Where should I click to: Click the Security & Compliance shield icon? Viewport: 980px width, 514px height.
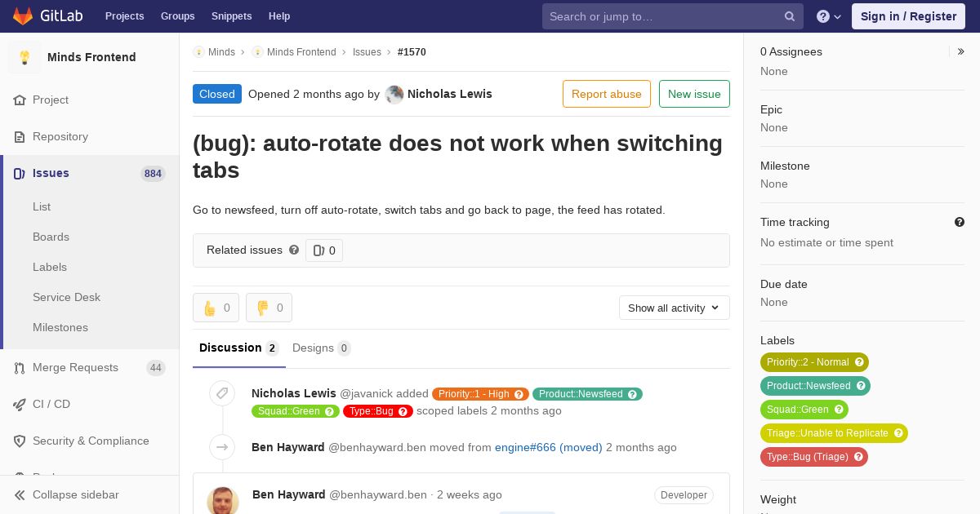[x=20, y=441]
